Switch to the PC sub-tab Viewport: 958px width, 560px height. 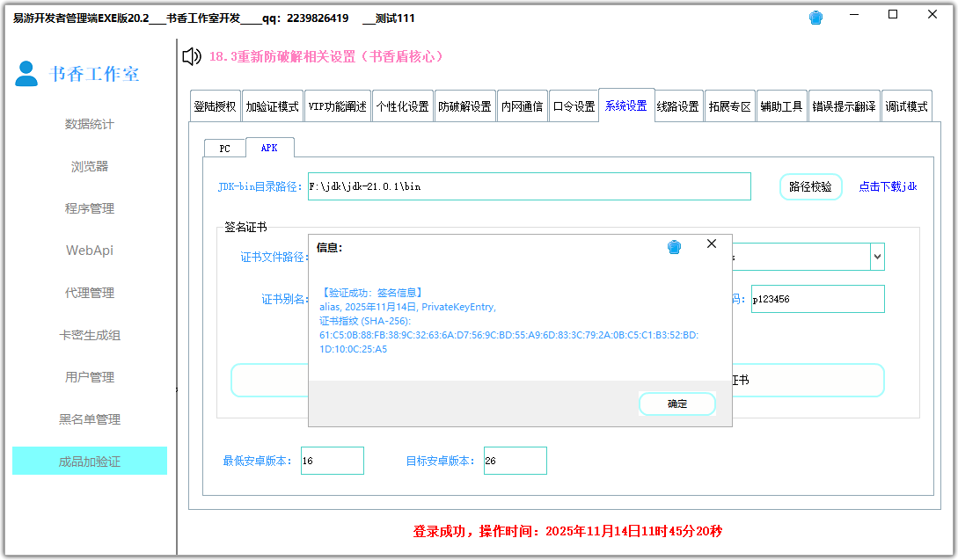224,148
